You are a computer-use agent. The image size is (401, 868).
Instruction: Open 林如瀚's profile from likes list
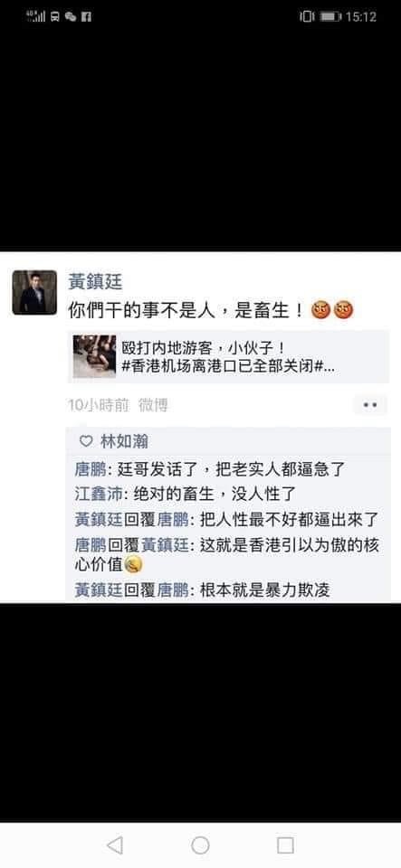click(x=124, y=441)
